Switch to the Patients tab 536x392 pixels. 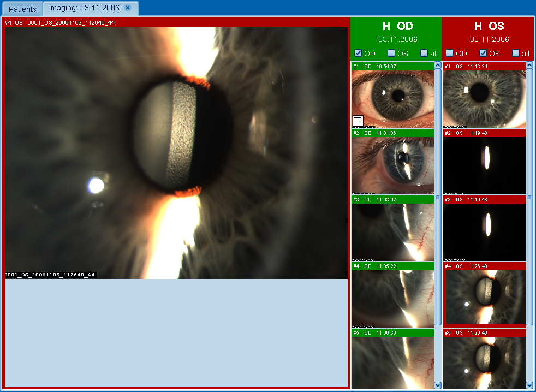pos(22,9)
